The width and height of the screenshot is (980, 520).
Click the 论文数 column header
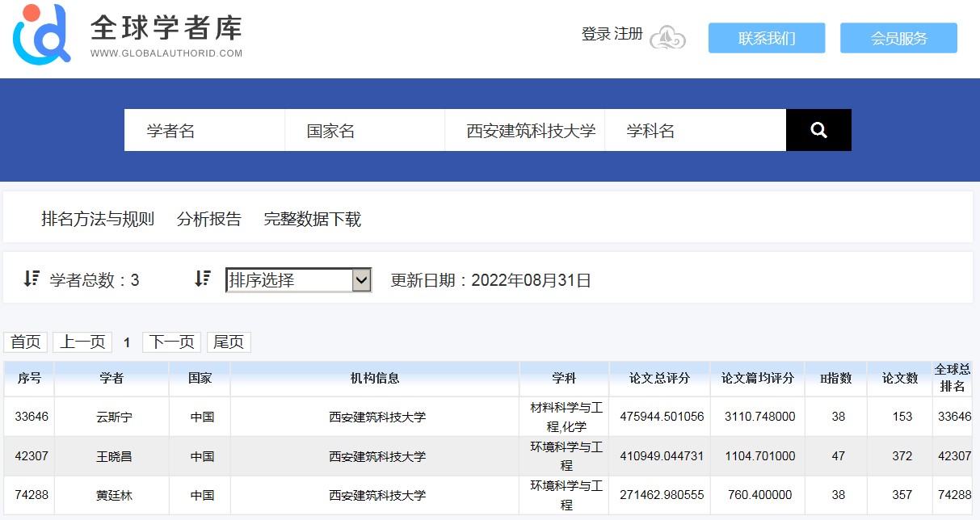pos(900,378)
